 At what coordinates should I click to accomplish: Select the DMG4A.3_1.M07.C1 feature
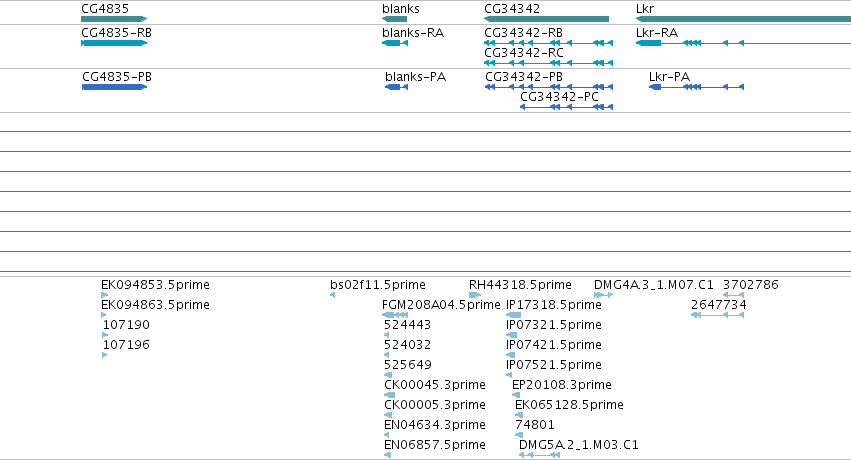(x=604, y=295)
